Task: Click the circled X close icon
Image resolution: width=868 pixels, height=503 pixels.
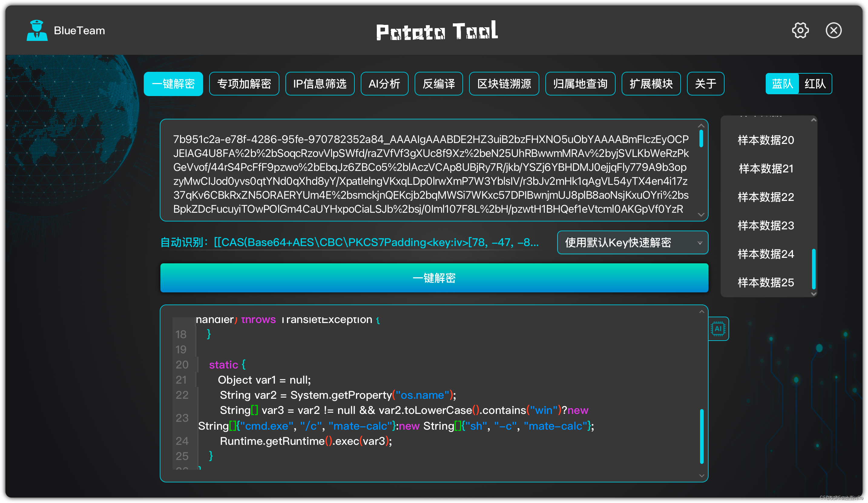Action: [x=833, y=30]
